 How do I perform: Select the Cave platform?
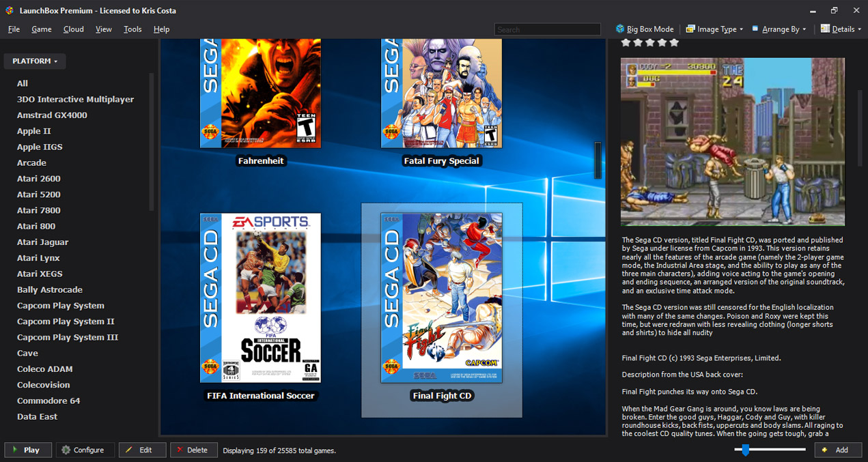(27, 353)
